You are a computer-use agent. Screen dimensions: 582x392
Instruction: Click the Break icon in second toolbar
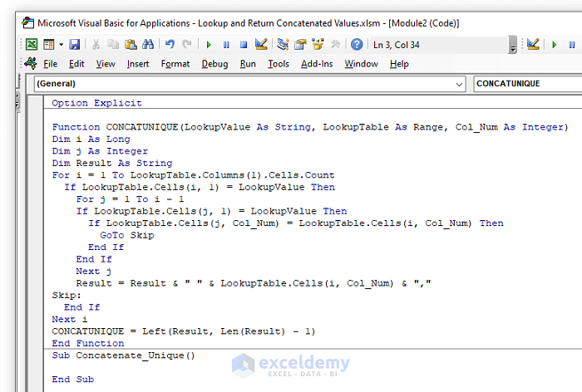click(x=572, y=45)
